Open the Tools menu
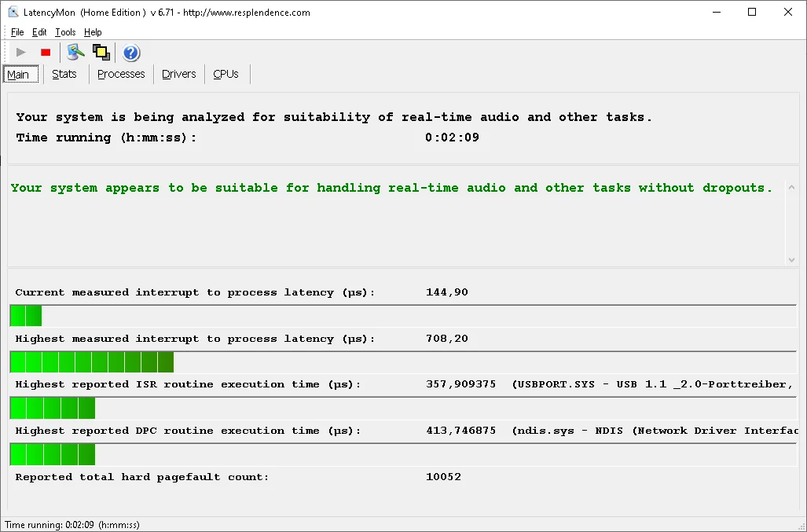Image resolution: width=807 pixels, height=532 pixels. (65, 32)
